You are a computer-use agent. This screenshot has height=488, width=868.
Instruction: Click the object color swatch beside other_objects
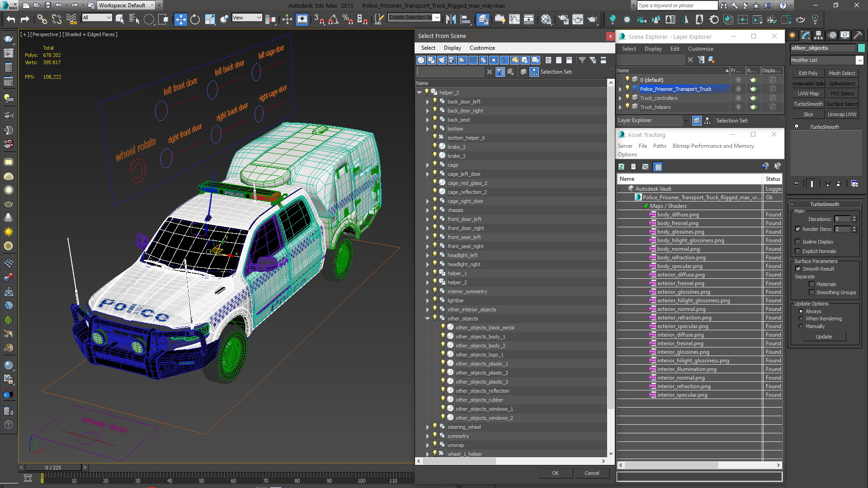coord(861,48)
